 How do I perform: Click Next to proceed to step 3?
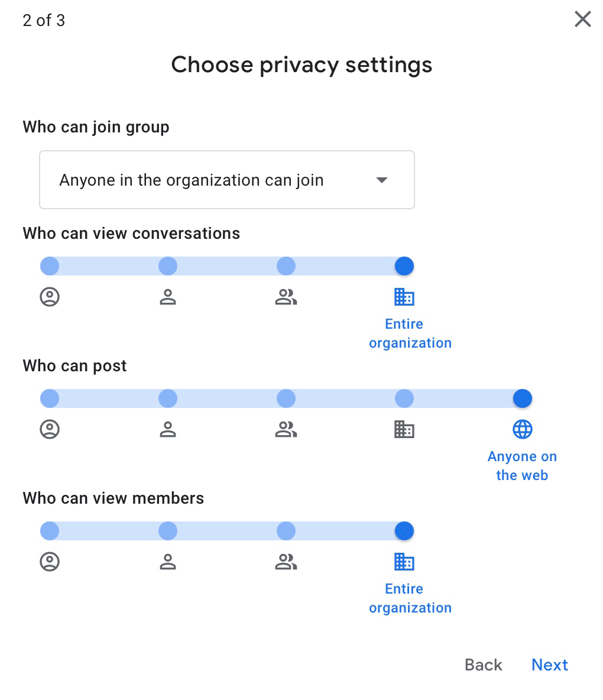pos(549,665)
